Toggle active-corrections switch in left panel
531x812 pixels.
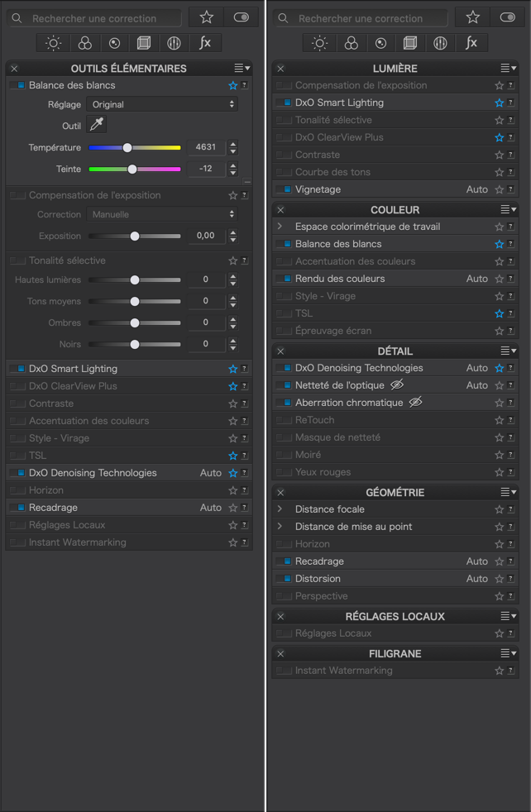(242, 17)
